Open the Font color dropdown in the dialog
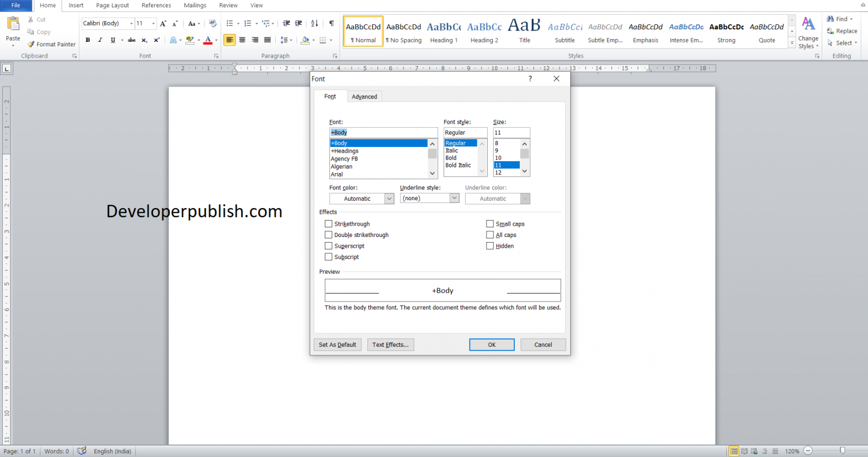This screenshot has width=868, height=457. (389, 199)
